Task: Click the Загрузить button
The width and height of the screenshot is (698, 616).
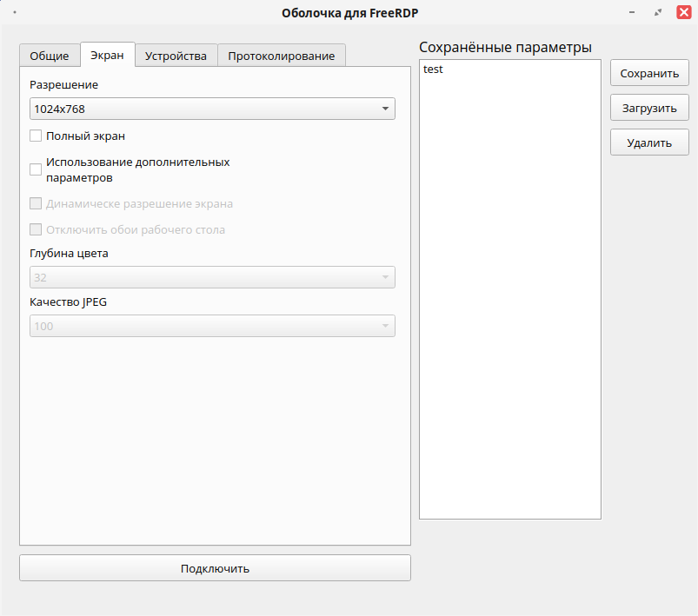Action: point(649,108)
